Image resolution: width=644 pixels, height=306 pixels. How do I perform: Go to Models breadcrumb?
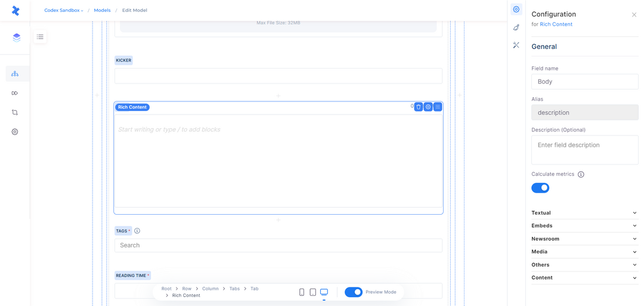tap(103, 10)
